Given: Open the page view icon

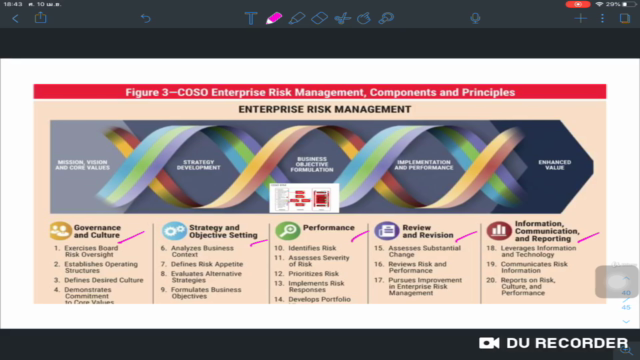Looking at the screenshot, I should [x=625, y=18].
